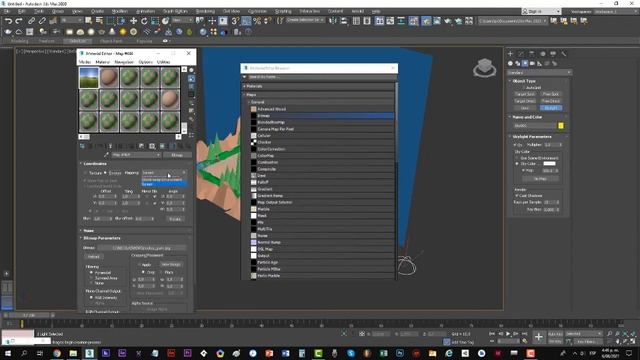Open Chrome from the Windows taskbar
Viewport: 640px width, 360px height.
pyautogui.click(x=57, y=353)
